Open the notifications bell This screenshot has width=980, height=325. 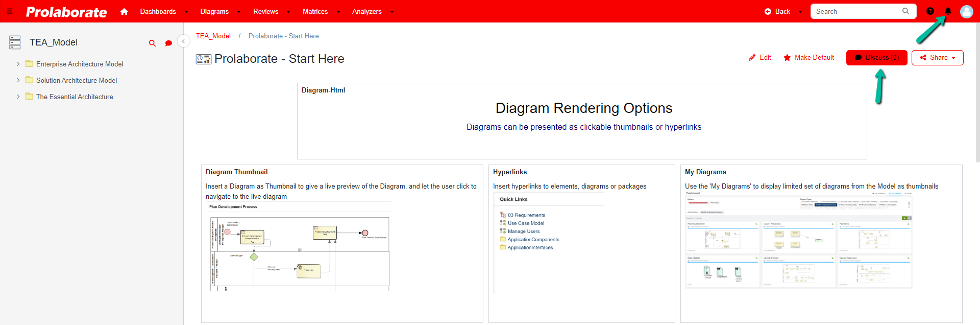click(948, 11)
